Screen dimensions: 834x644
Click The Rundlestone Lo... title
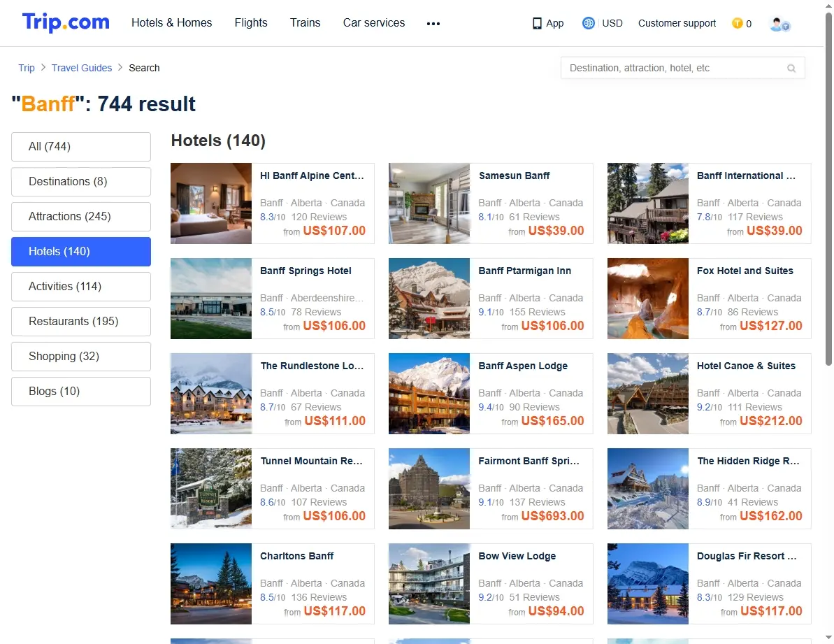[x=312, y=366]
